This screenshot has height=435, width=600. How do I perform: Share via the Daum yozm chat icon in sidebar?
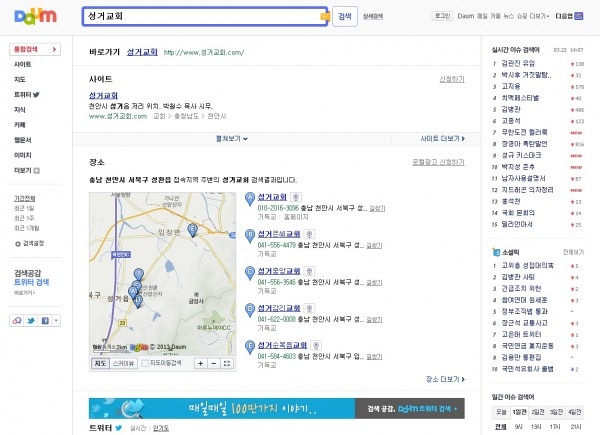coord(17,321)
